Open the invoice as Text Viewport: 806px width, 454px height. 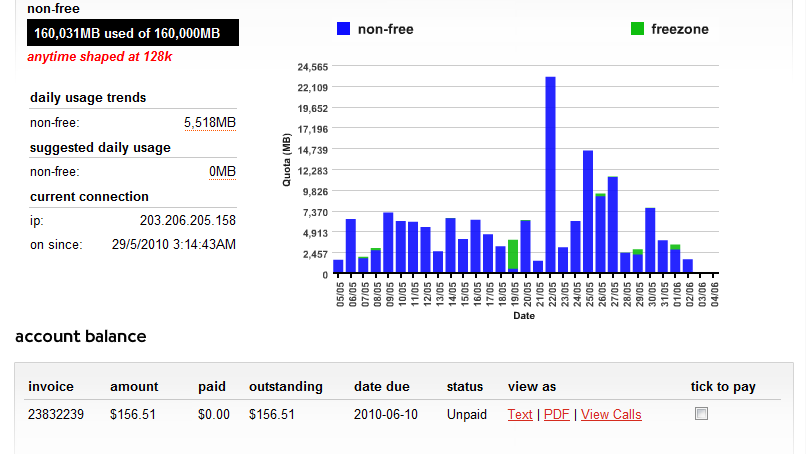(x=520, y=415)
